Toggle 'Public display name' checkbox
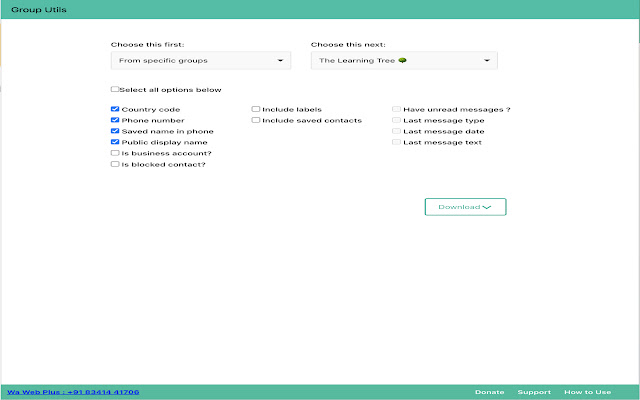The height and width of the screenshot is (400, 640). coord(115,142)
